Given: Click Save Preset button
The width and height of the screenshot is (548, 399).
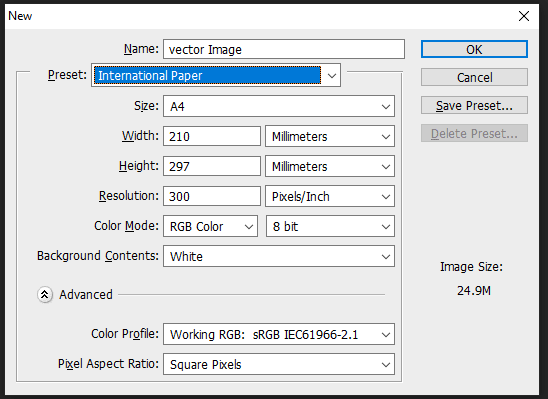Looking at the screenshot, I should pos(474,105).
